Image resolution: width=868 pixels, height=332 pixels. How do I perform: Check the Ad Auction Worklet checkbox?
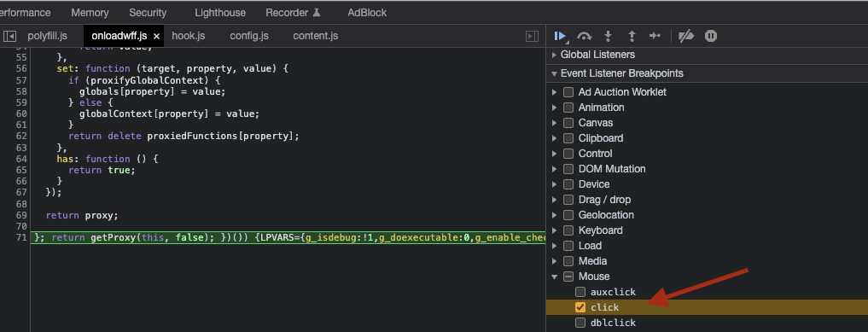pos(568,92)
